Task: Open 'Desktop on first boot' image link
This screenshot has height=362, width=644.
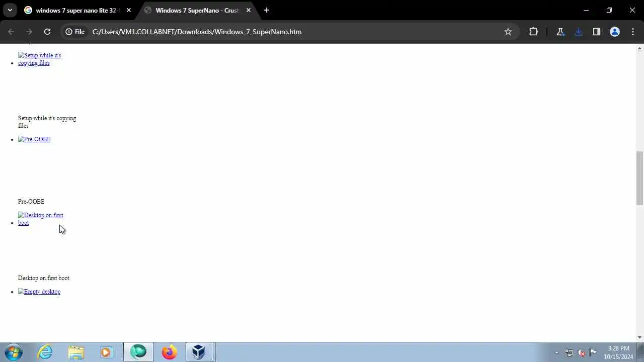Action: pos(41,219)
